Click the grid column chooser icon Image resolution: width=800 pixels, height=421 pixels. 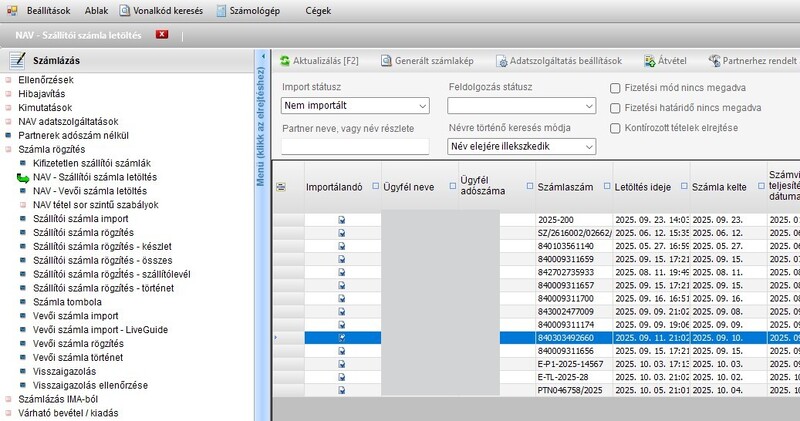coord(281,186)
